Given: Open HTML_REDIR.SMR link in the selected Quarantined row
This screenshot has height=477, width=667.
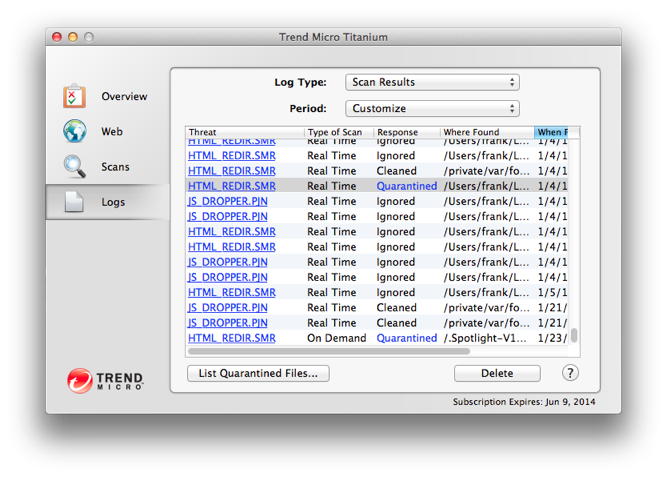Looking at the screenshot, I should [x=232, y=186].
